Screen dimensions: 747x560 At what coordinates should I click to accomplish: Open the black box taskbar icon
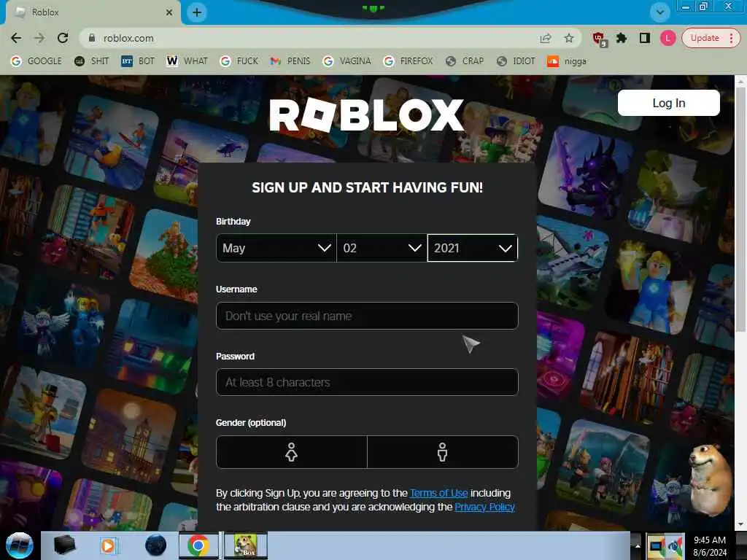coord(64,545)
